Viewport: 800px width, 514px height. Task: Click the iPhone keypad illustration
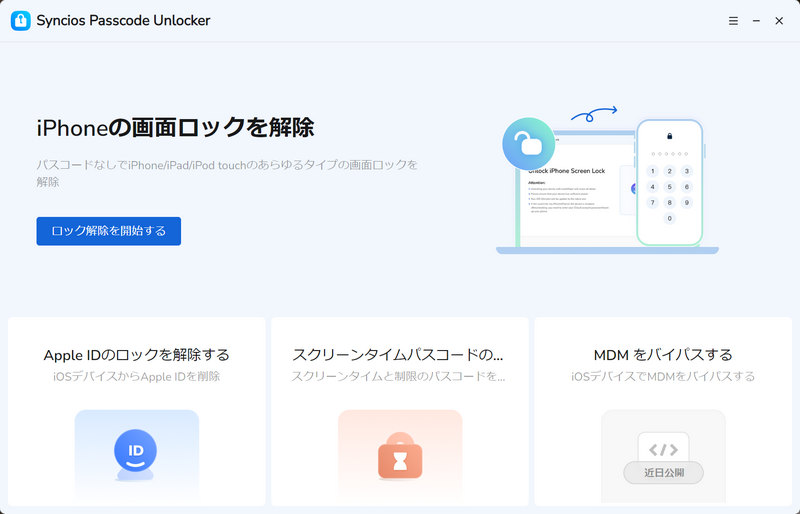click(669, 183)
